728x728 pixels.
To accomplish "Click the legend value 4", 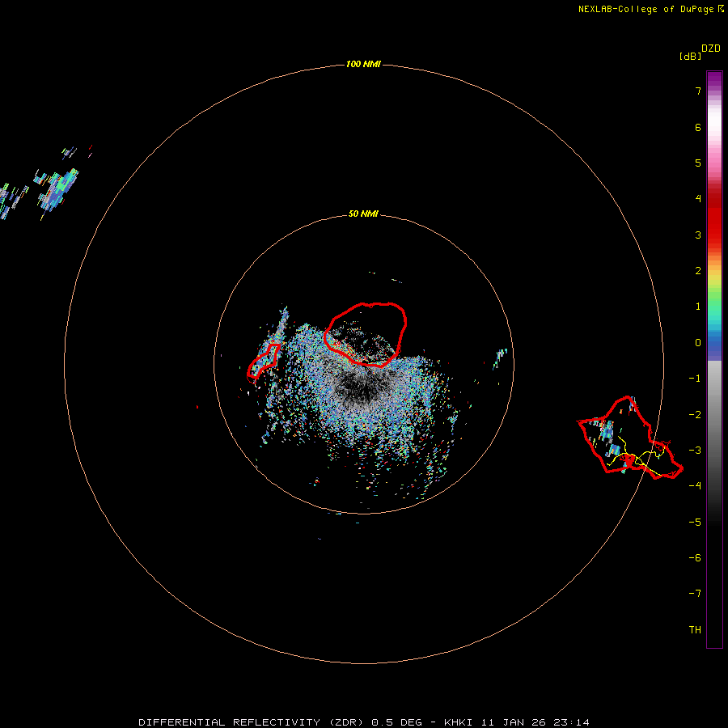I will (x=697, y=198).
